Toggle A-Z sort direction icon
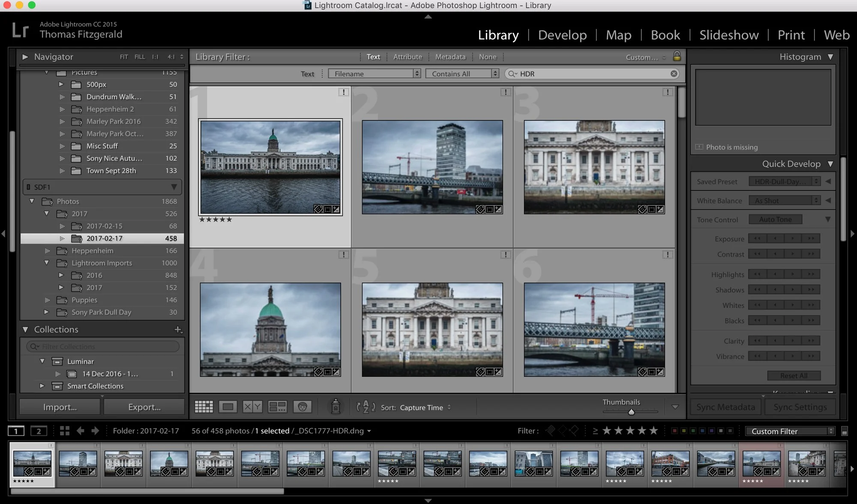 366,407
